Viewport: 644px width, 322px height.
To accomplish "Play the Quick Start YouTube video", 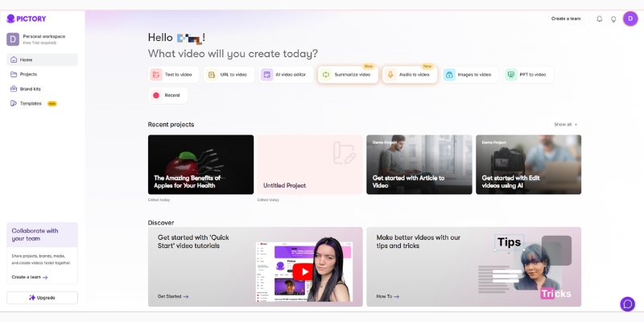I will (x=303, y=272).
